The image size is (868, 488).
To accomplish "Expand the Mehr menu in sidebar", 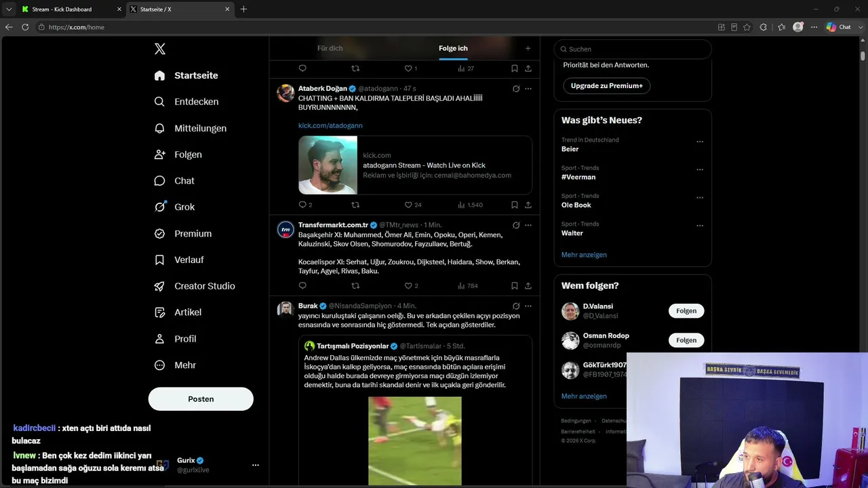I will [176, 365].
